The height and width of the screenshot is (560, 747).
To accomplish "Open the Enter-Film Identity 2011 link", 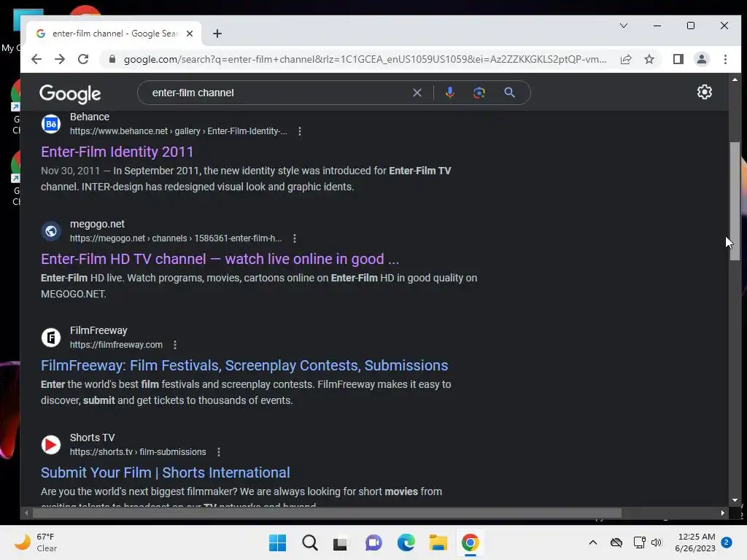I will (x=117, y=152).
